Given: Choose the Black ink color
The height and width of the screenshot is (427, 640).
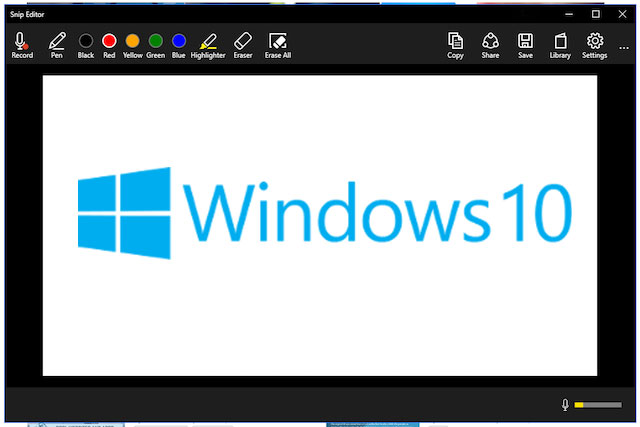Looking at the screenshot, I should pos(86,45).
